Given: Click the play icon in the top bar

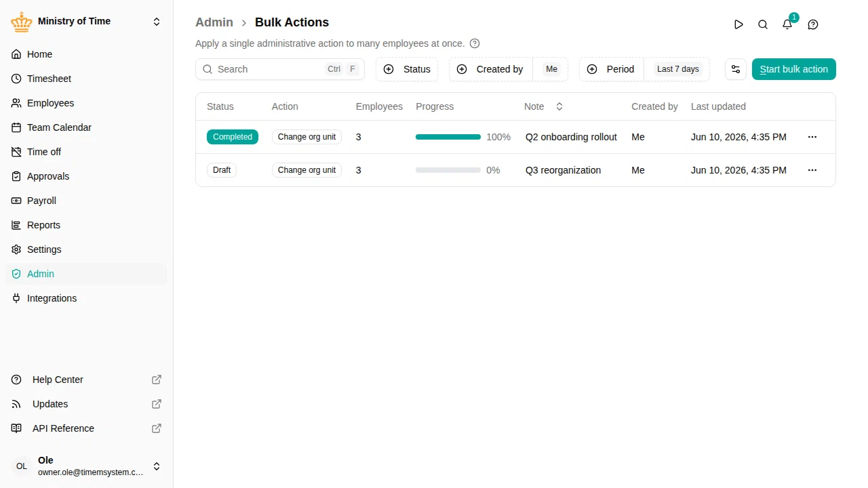Looking at the screenshot, I should (738, 24).
